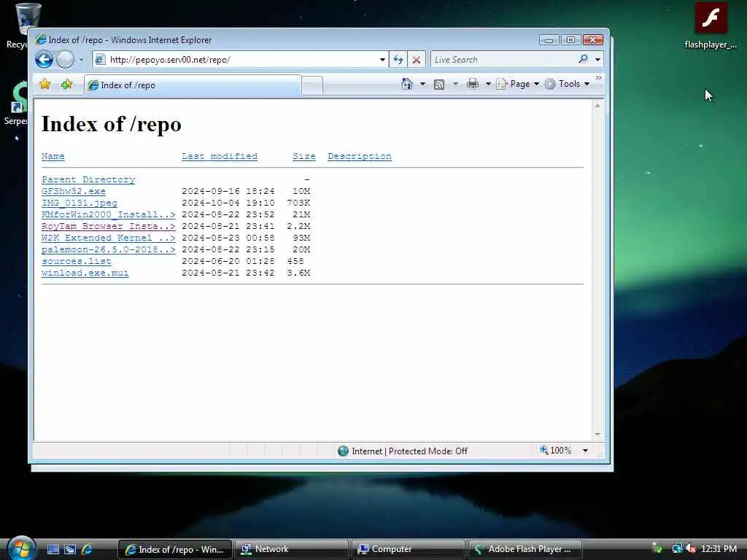Click the Safely Remove Hardware tray icon
747x560 pixels.
(657, 549)
